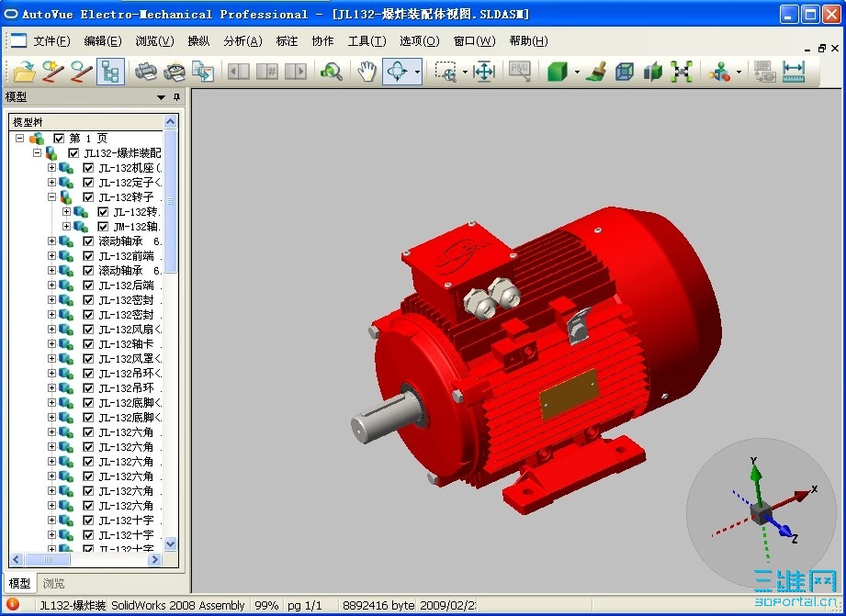
Task: Click the Open File folder icon
Action: [24, 72]
